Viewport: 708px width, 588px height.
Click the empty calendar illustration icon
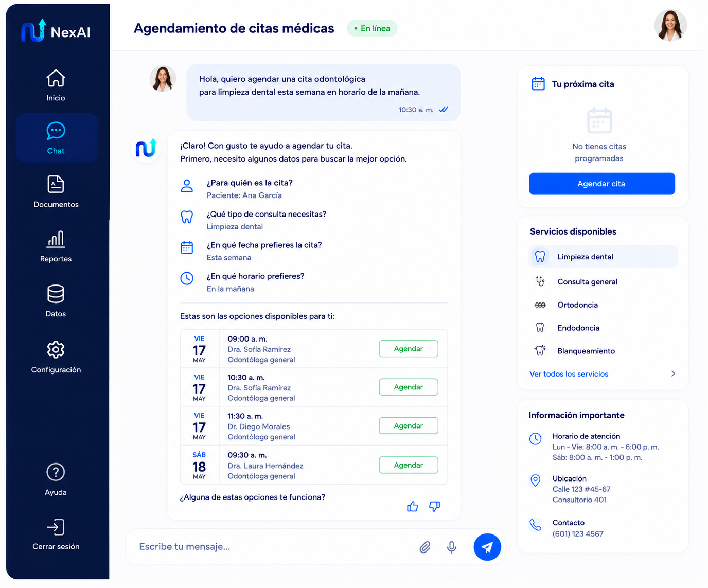pyautogui.click(x=599, y=120)
